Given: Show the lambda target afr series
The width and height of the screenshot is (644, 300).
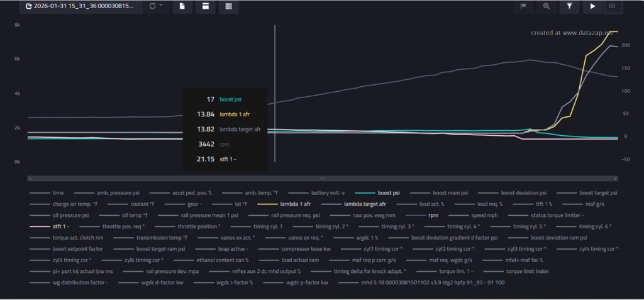Looking at the screenshot, I should tap(353, 203).
